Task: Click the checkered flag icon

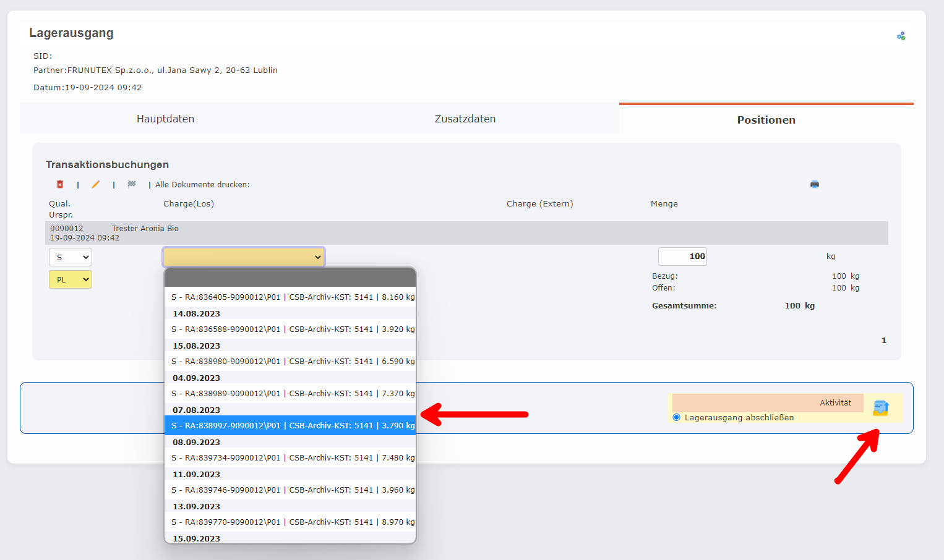Action: point(132,184)
